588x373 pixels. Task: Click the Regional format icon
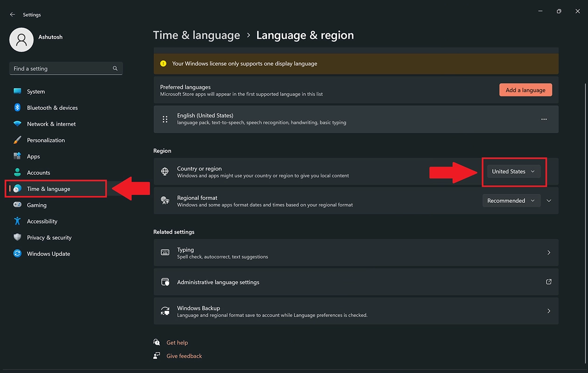click(165, 200)
